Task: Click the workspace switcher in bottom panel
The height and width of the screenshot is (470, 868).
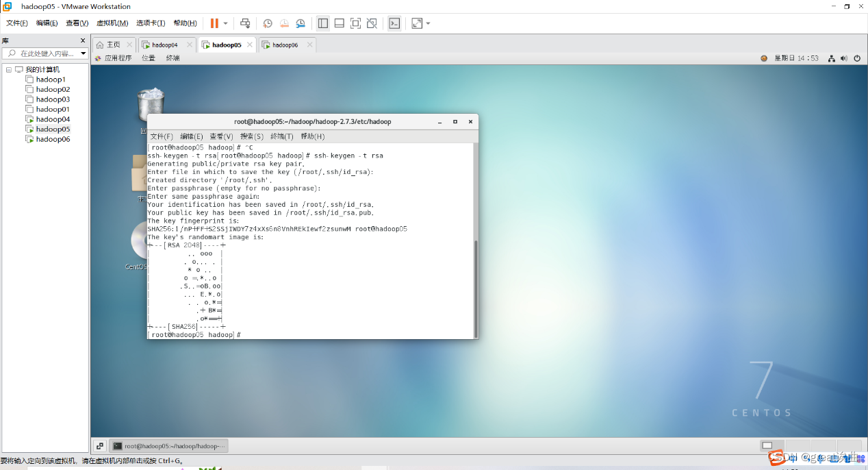Action: (x=811, y=446)
